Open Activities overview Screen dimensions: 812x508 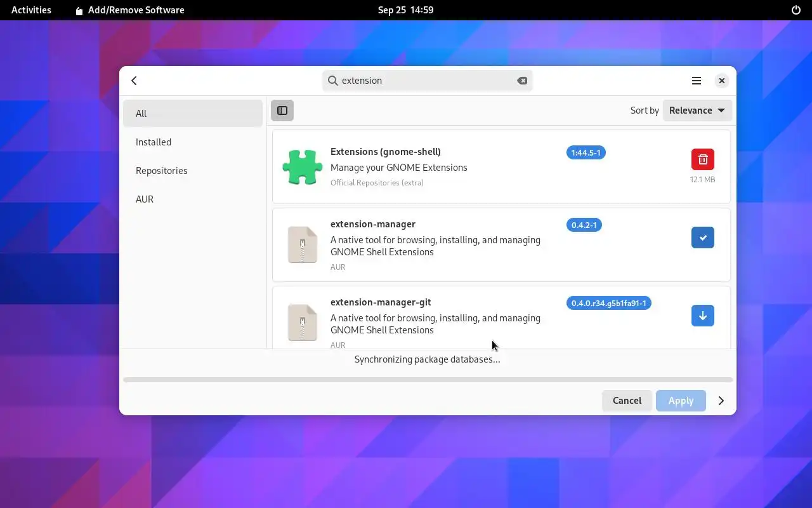click(31, 10)
